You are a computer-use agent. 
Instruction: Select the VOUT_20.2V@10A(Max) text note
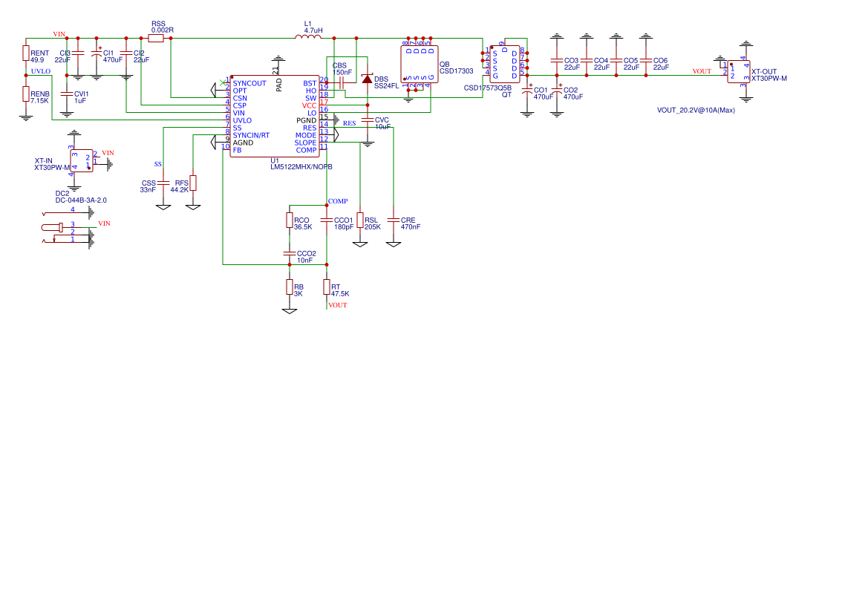[695, 110]
